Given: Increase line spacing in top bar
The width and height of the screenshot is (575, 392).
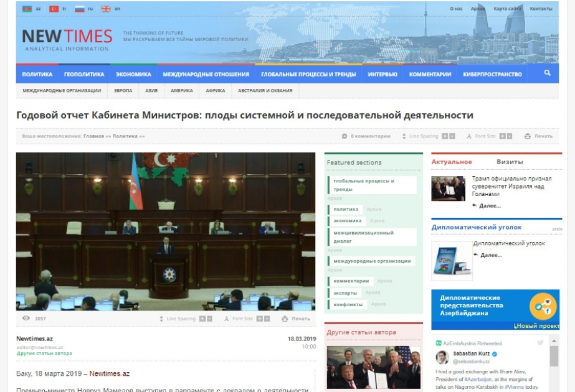Looking at the screenshot, I should coord(445,136).
